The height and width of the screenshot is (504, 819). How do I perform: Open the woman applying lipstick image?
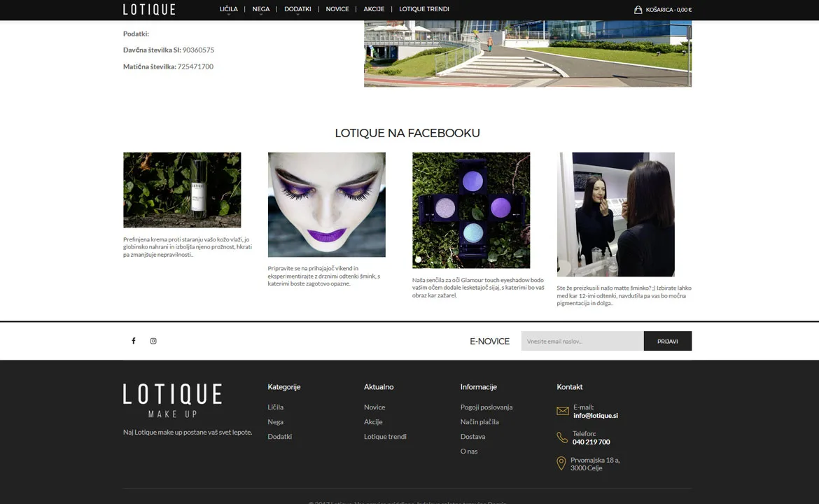tap(616, 215)
